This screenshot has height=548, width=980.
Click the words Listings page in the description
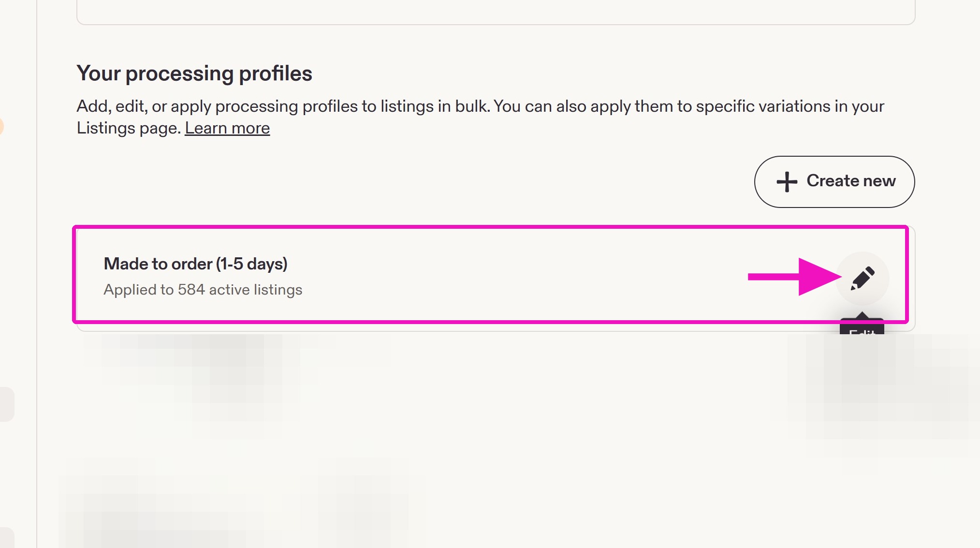pos(128,128)
